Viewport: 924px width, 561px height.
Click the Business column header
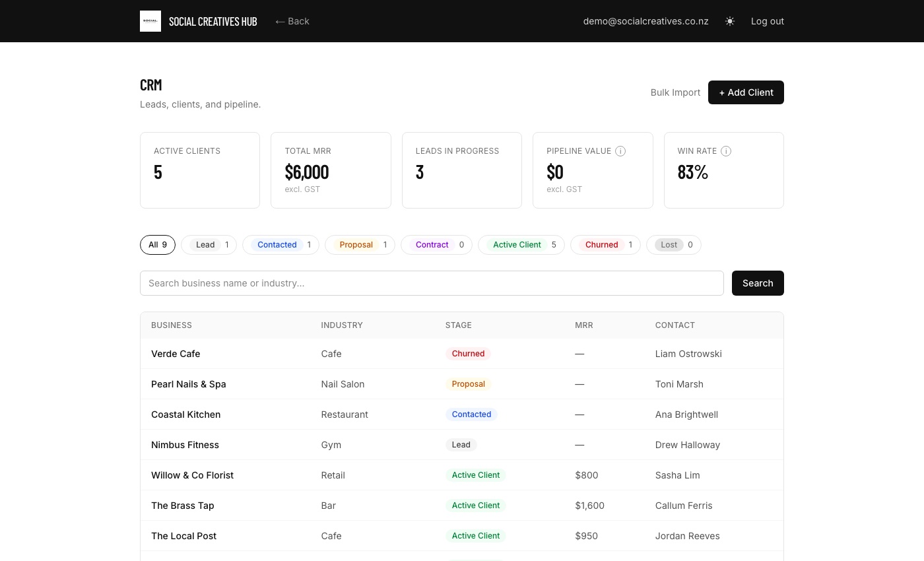point(172,325)
